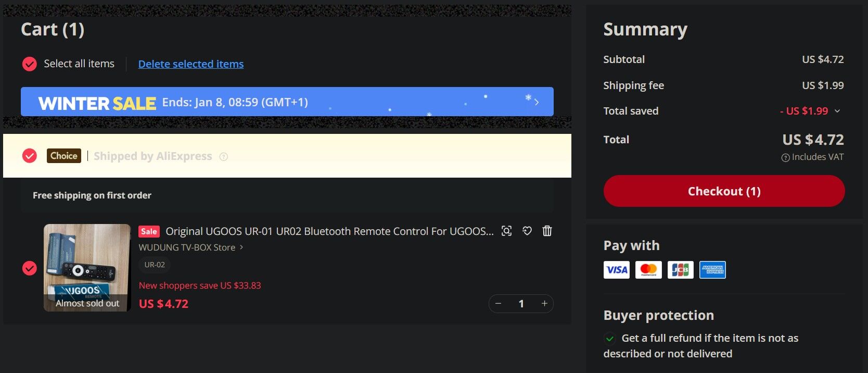Image resolution: width=868 pixels, height=373 pixels.
Task: Uncheck the UGOOS remote item checkbox
Action: point(30,268)
